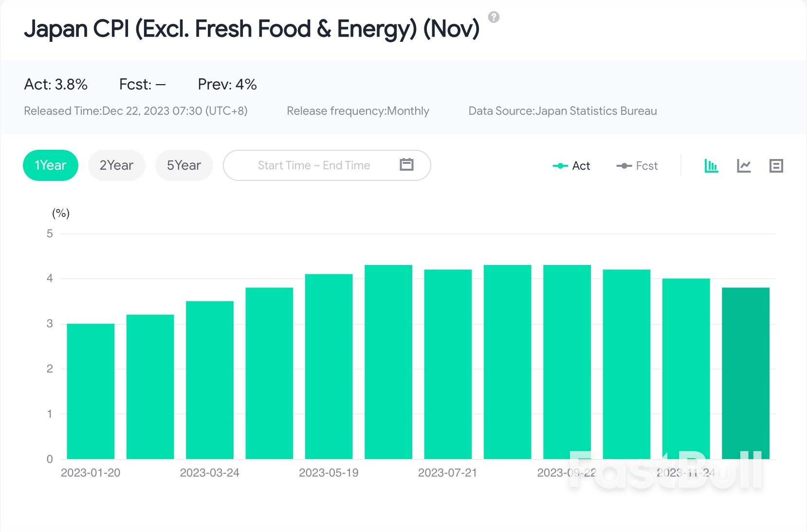
Task: Click the help question mark icon
Action: click(x=495, y=18)
